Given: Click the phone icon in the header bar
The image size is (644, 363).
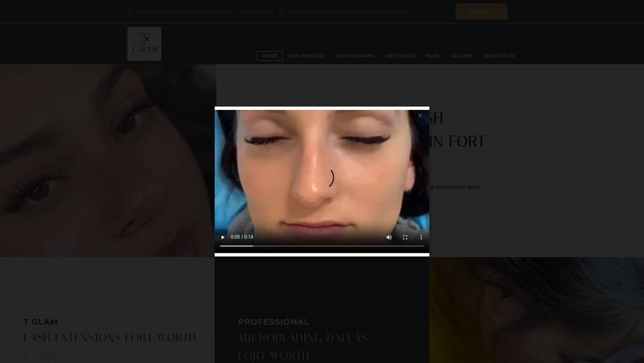Looking at the screenshot, I should point(241,11).
